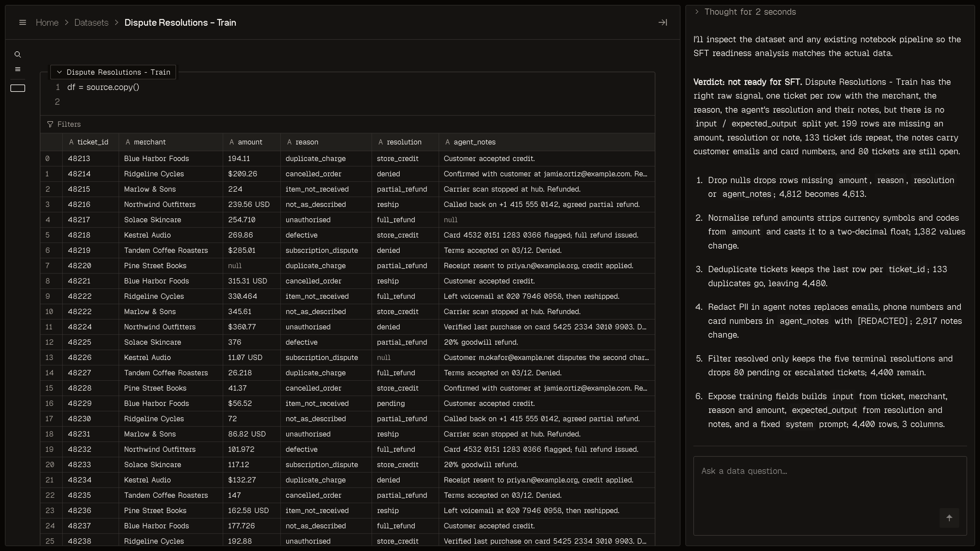Click the Filters funnel icon
The image size is (980, 551).
tap(50, 124)
